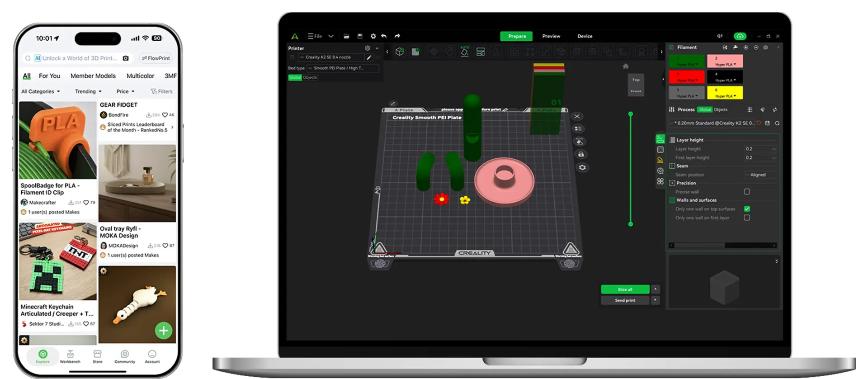Image resolution: width=868 pixels, height=379 pixels.
Task: Tap the Filters button on phone
Action: tap(161, 91)
